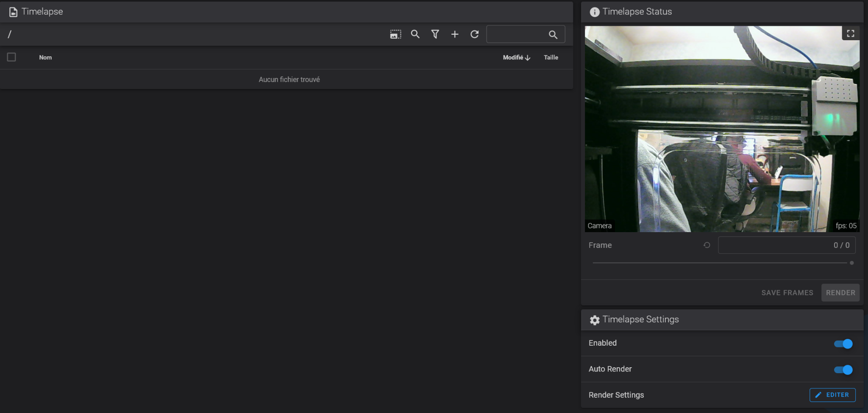Click the SAVE FRAMES button
The height and width of the screenshot is (413, 868).
[787, 293]
